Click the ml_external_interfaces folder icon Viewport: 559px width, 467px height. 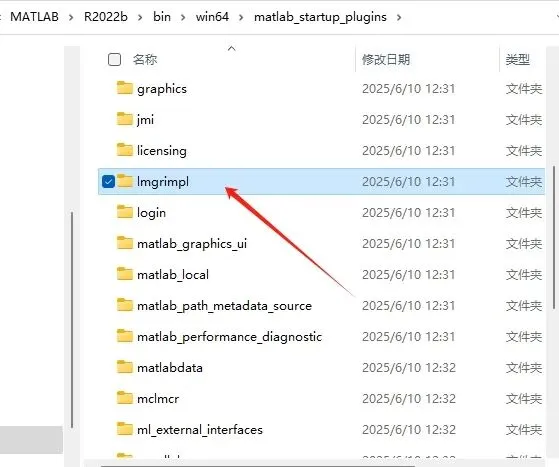tap(125, 429)
